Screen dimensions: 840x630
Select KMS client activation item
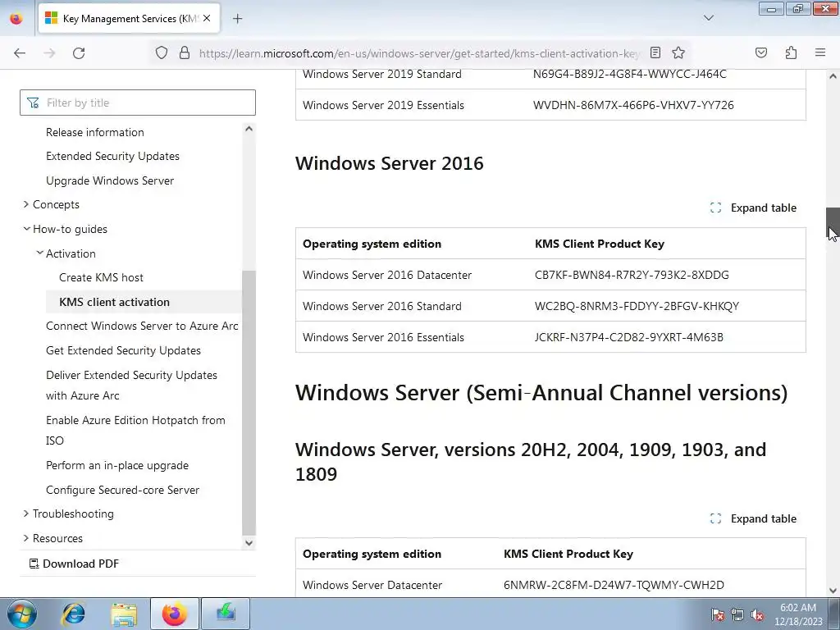(x=144, y=302)
